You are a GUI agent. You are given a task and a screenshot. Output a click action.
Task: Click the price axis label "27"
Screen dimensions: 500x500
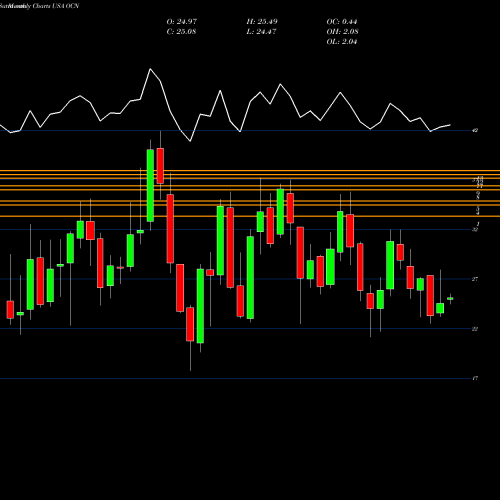click(x=475, y=279)
